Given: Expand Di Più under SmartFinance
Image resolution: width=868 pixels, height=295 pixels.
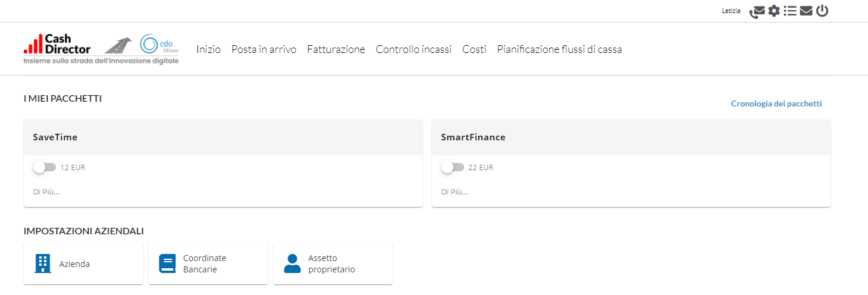Looking at the screenshot, I should tap(455, 192).
